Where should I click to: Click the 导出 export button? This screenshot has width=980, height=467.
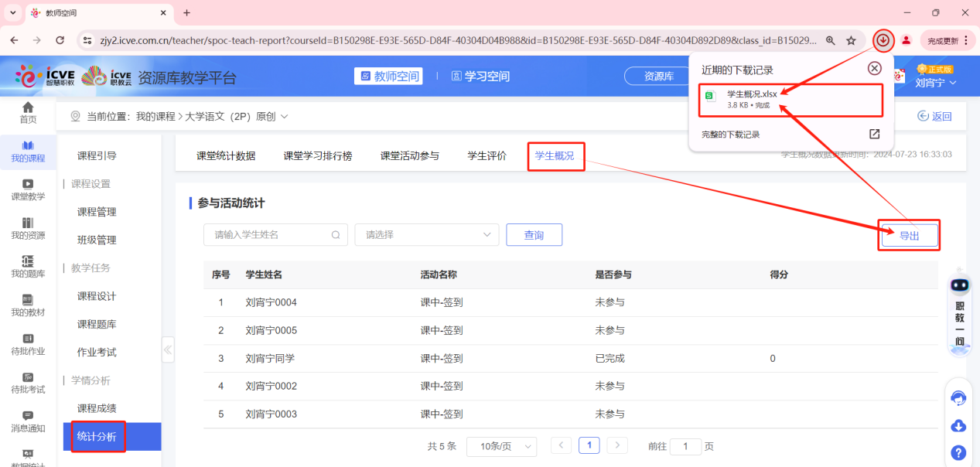[909, 234]
